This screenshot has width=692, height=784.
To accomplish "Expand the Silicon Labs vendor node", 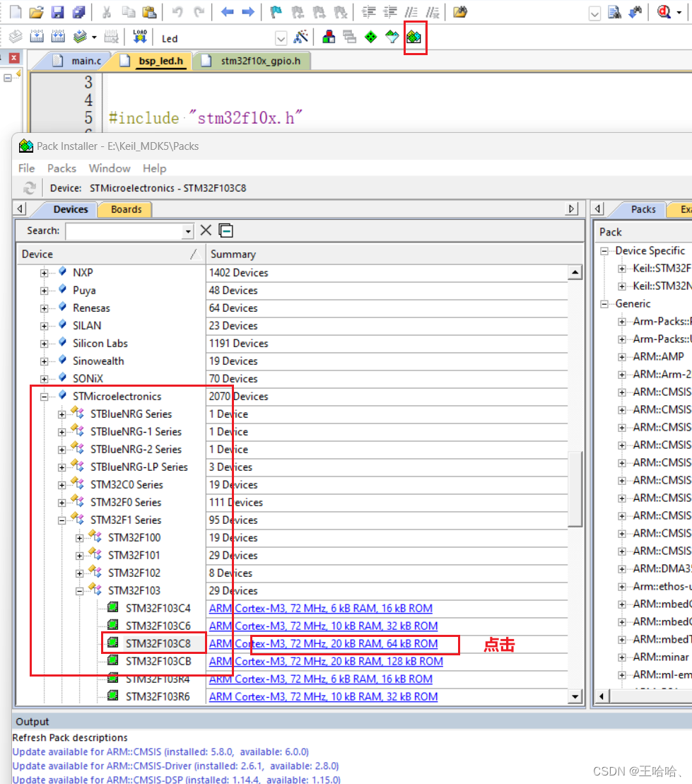I will (45, 344).
